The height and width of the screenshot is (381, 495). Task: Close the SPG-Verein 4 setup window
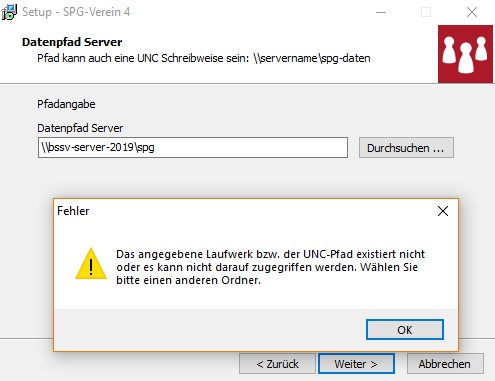coord(472,12)
